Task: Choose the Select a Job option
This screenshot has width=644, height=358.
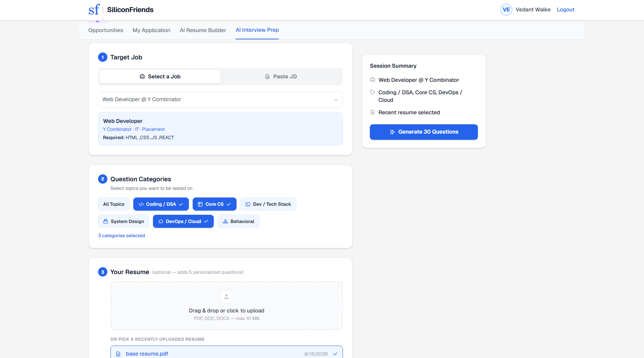Action: pyautogui.click(x=160, y=77)
